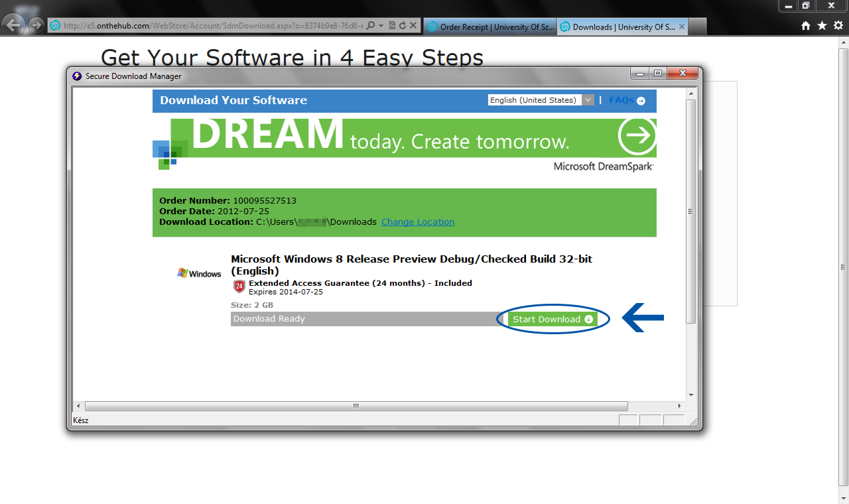Stop loading with the address bar X icon
The image size is (849, 504).
coord(413,26)
